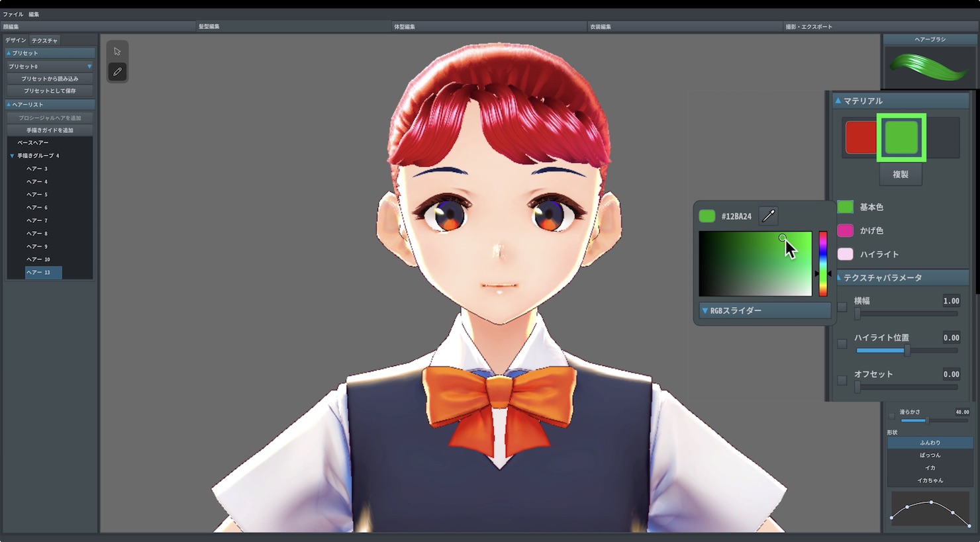Click the ハイライト位置 value field 0.00

pyautogui.click(x=951, y=338)
